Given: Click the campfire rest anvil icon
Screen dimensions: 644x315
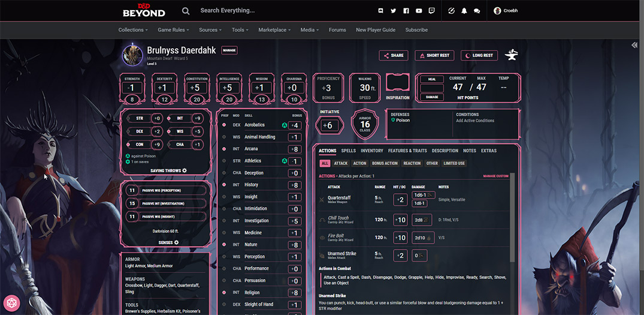Looking at the screenshot, I should (511, 55).
